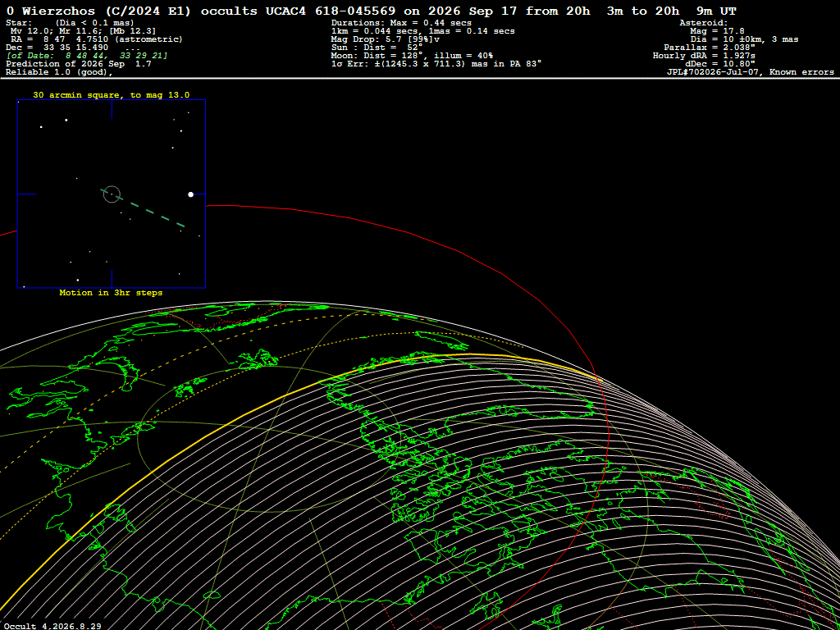The image size is (840, 630).
Task: Click the bright star near chart's top-left
Action: [66, 120]
